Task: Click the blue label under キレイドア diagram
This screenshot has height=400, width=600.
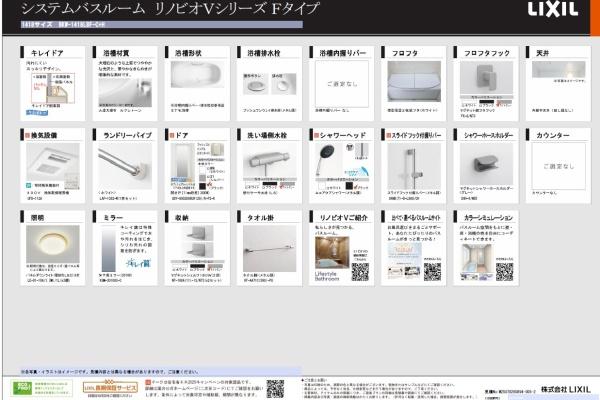Action: click(x=37, y=113)
